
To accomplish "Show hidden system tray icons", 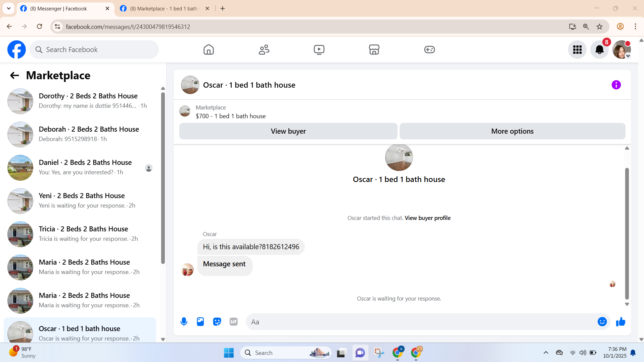I will point(546,353).
